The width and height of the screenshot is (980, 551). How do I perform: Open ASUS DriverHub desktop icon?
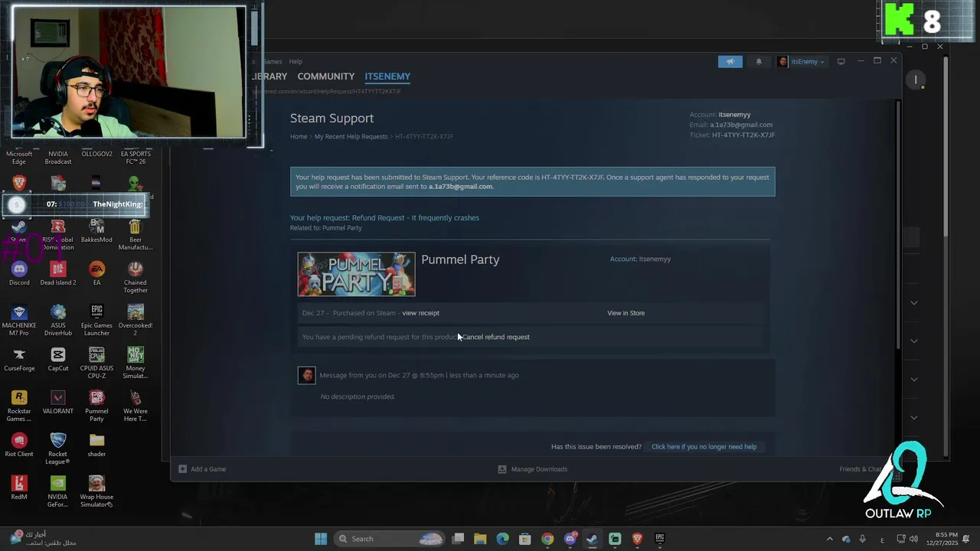[x=58, y=320]
